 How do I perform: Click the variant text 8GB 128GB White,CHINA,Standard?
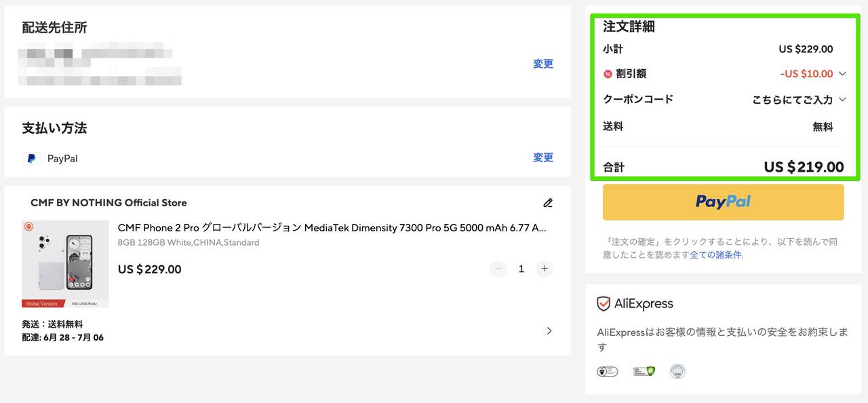click(189, 243)
